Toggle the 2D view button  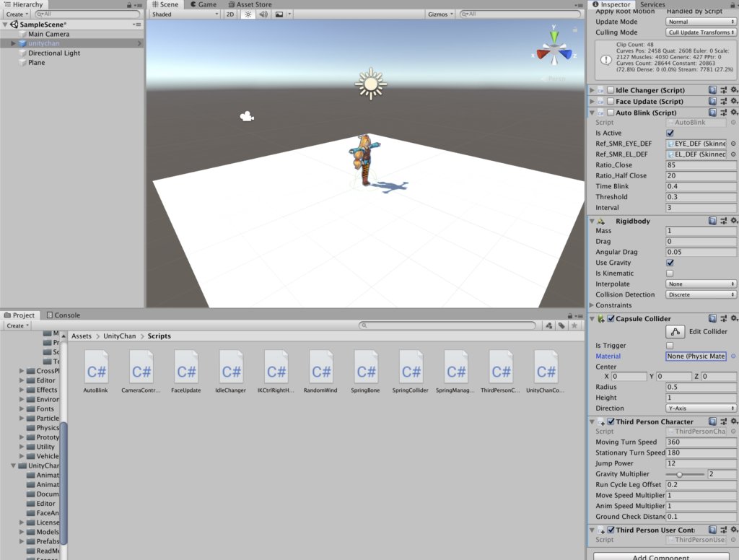[230, 14]
